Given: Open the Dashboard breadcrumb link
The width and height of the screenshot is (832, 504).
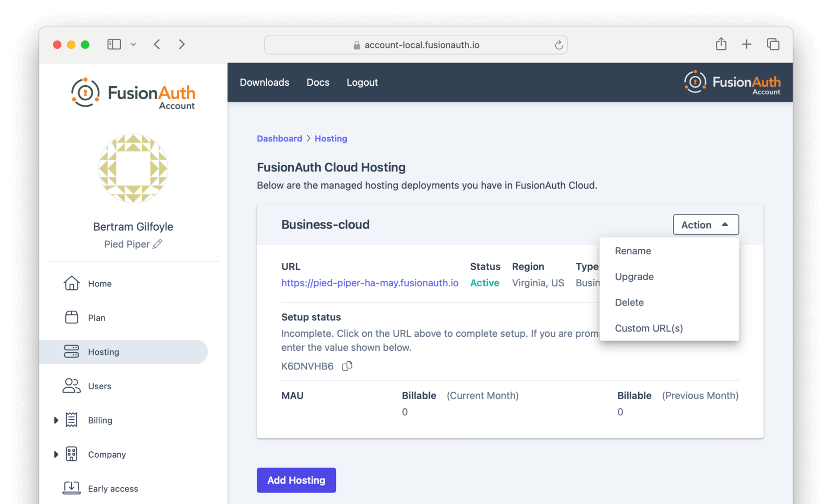Looking at the screenshot, I should point(279,138).
